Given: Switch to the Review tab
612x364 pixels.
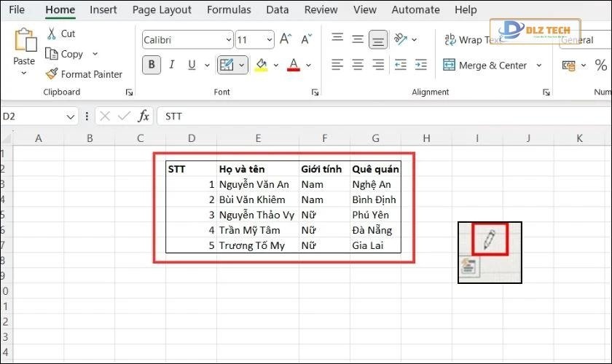Looking at the screenshot, I should [x=321, y=9].
